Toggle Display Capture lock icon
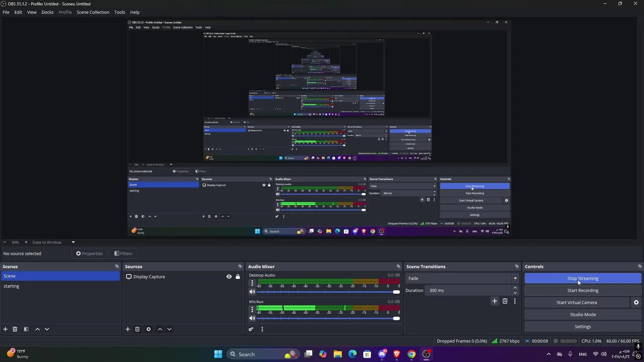The image size is (644, 362). point(237,277)
